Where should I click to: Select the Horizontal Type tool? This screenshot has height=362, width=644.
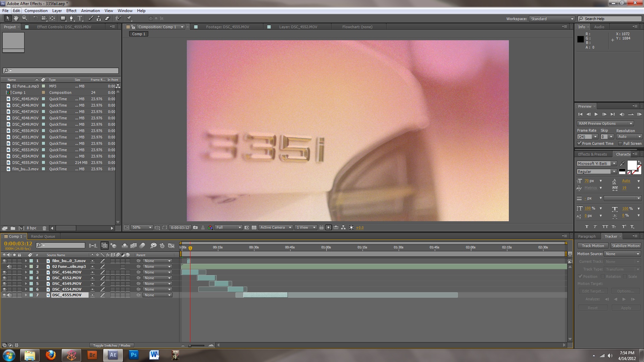coord(80,18)
